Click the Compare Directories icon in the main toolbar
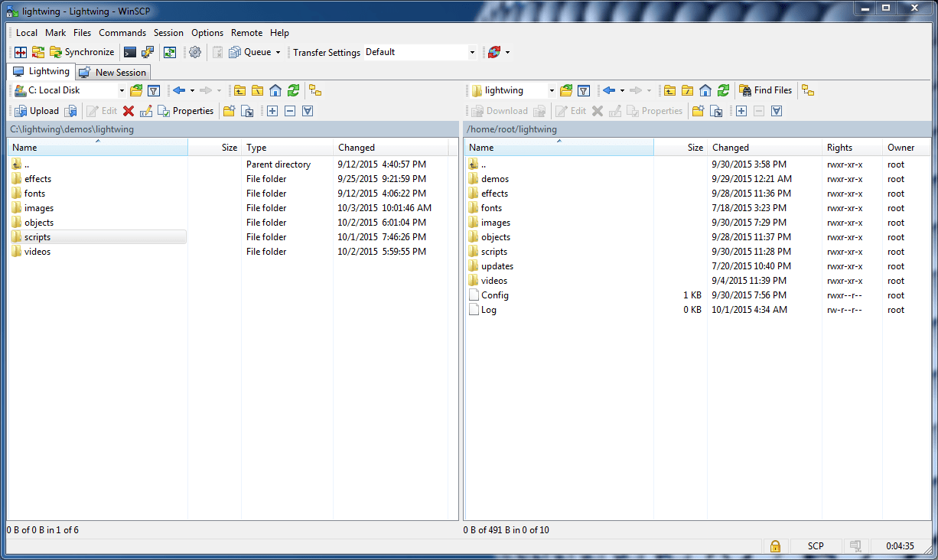The height and width of the screenshot is (560, 938). coord(21,52)
